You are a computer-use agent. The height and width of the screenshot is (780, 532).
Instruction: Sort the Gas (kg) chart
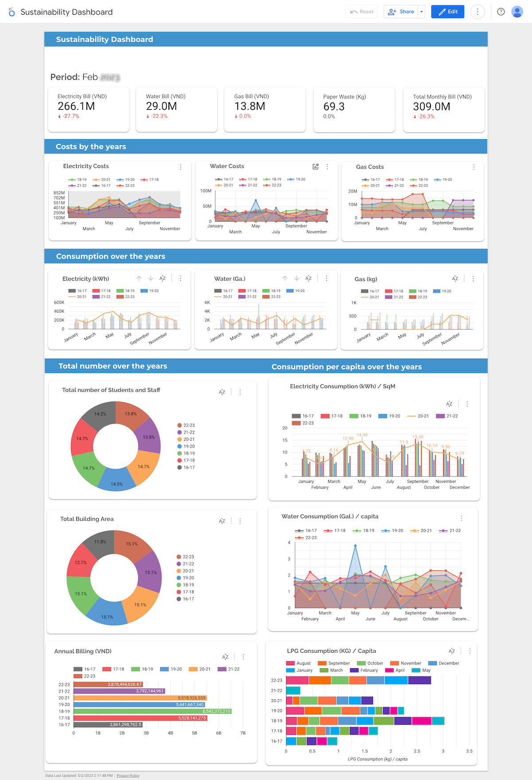click(x=455, y=279)
